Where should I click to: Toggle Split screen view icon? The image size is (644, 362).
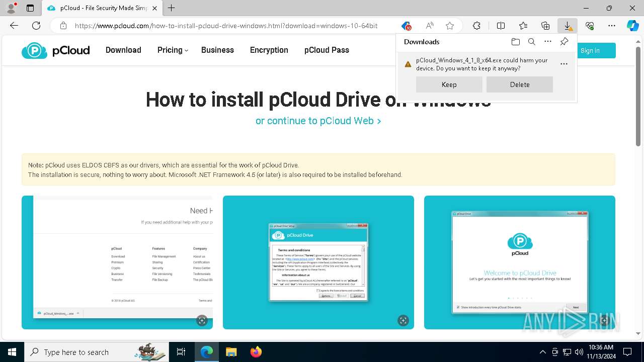coord(501,26)
